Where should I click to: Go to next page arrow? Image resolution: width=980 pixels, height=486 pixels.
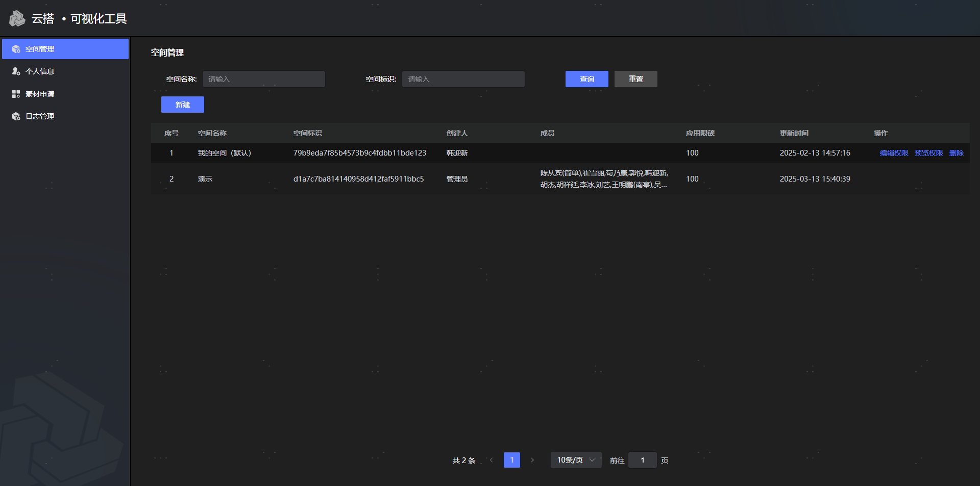532,460
